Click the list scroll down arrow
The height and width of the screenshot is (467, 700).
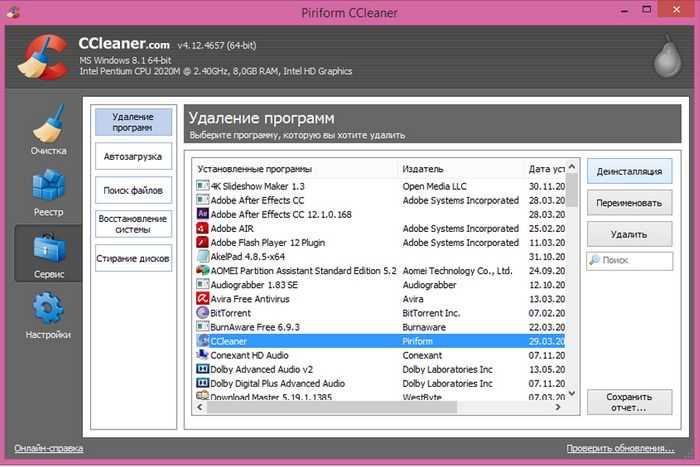point(572,394)
